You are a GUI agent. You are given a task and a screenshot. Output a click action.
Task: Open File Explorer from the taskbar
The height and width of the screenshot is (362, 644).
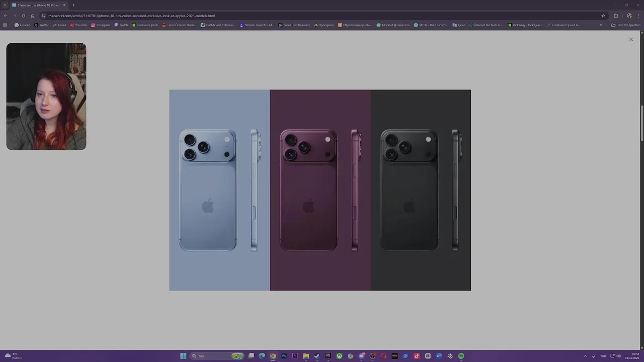pos(306,356)
